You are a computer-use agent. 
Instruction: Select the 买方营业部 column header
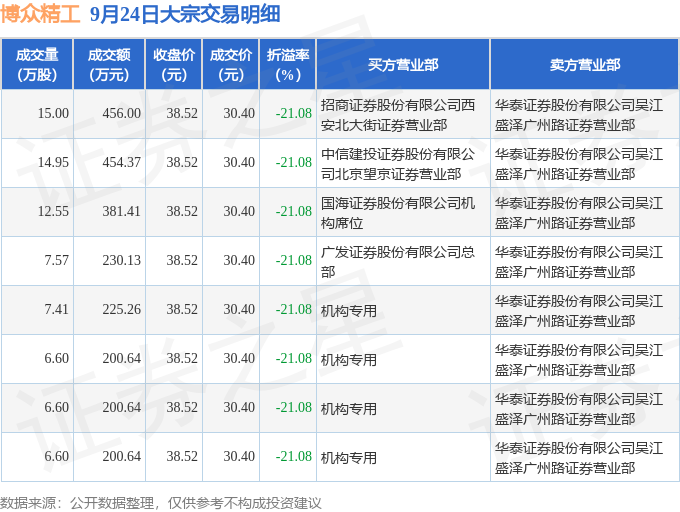tap(403, 64)
